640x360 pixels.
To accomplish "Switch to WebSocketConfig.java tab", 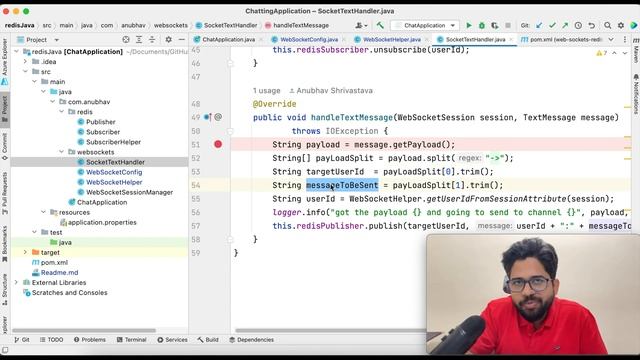I will point(309,40).
